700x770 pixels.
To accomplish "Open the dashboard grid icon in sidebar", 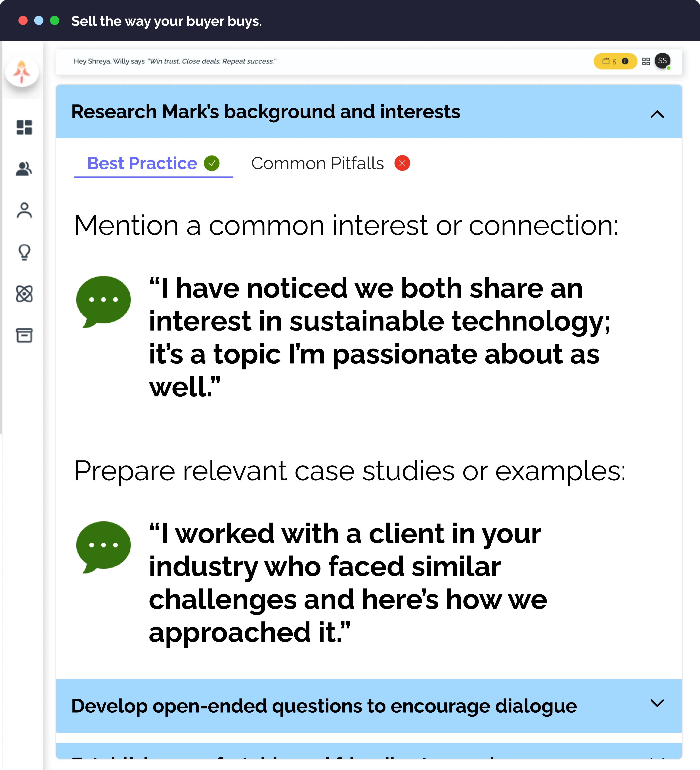I will pyautogui.click(x=24, y=128).
